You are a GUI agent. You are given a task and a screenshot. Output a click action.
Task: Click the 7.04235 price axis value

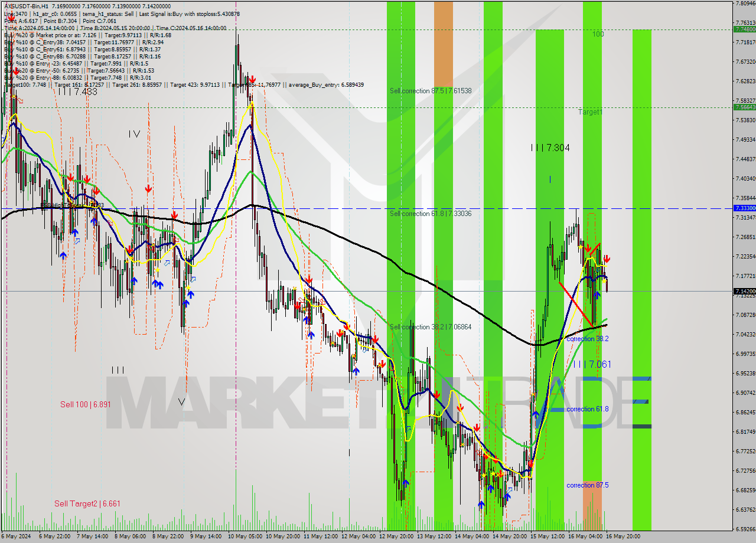coord(745,334)
